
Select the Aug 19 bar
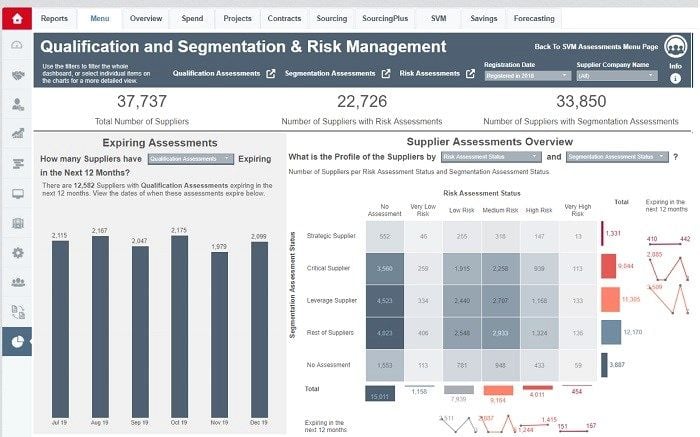click(x=100, y=327)
